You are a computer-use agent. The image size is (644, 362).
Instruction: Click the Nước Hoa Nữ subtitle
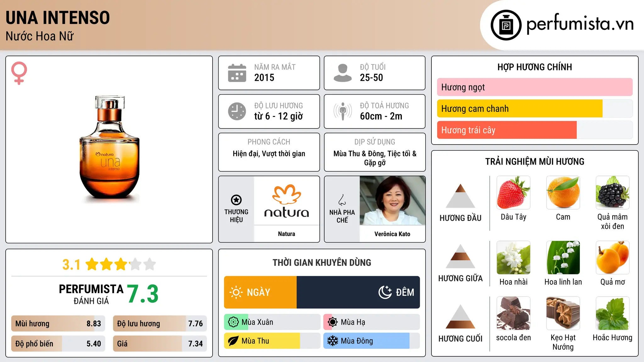[x=40, y=36]
